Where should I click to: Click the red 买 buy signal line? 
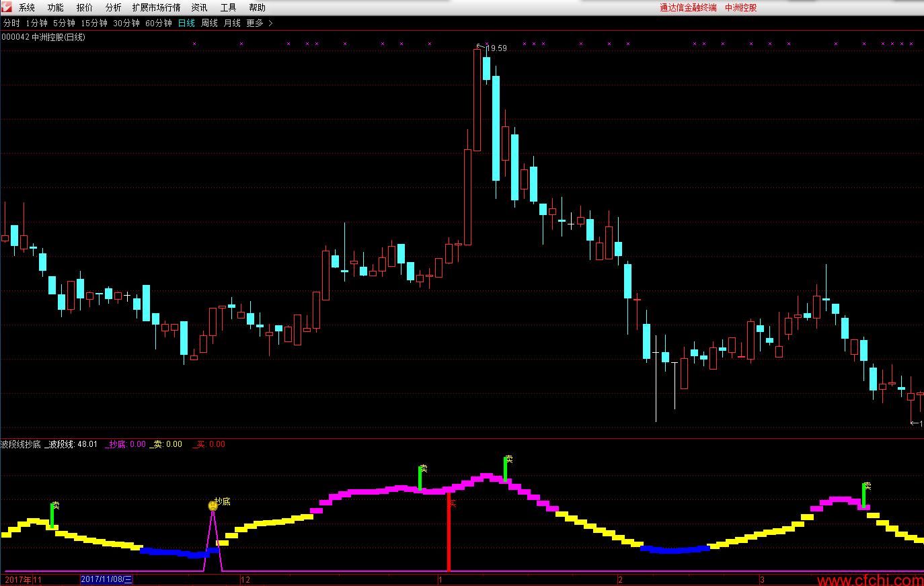tap(449, 531)
